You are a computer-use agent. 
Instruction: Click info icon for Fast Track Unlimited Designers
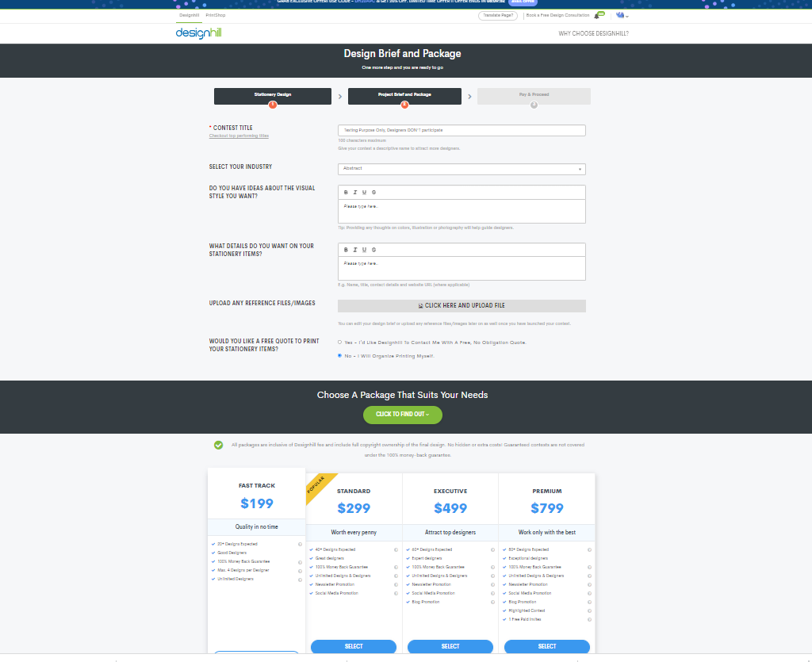(x=300, y=580)
